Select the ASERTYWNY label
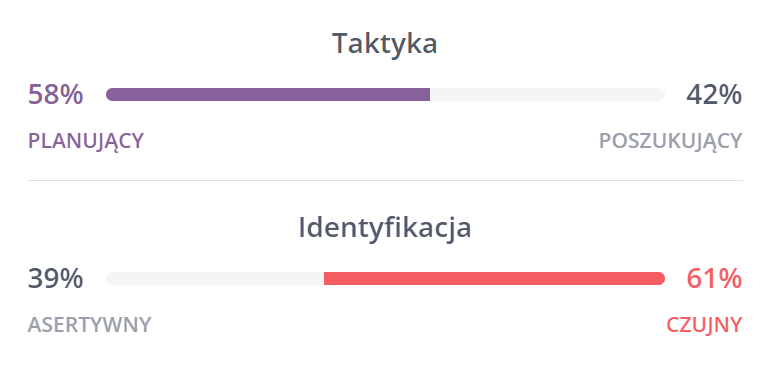Viewport: 769px width, 375px height. tap(89, 325)
